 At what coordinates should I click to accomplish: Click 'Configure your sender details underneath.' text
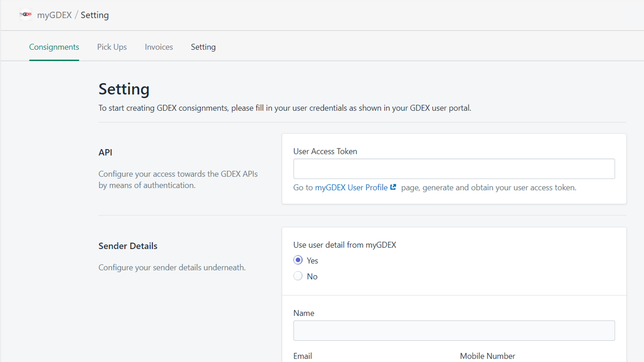pos(172,267)
